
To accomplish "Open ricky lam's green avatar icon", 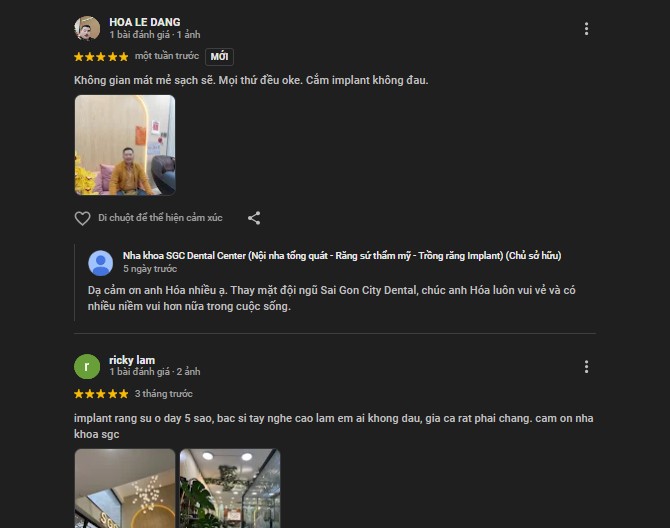I will (87, 367).
